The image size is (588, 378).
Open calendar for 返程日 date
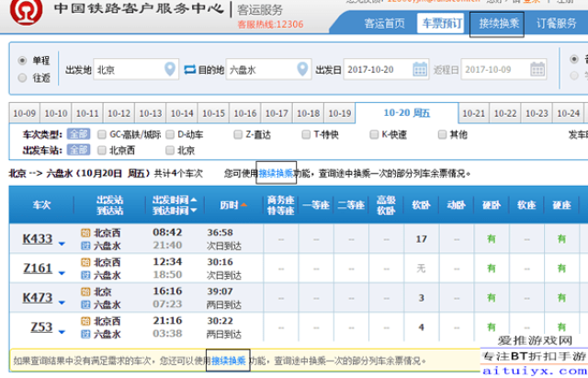(537, 70)
